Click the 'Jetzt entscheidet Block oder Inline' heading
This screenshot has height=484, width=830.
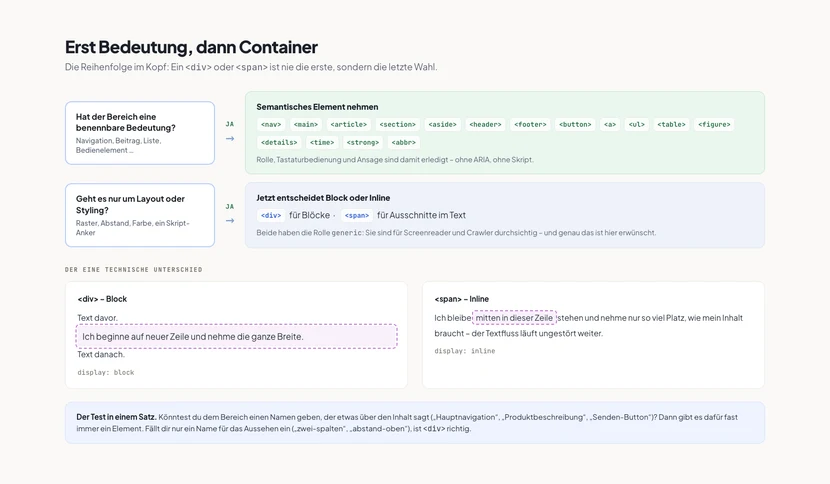[323, 198]
